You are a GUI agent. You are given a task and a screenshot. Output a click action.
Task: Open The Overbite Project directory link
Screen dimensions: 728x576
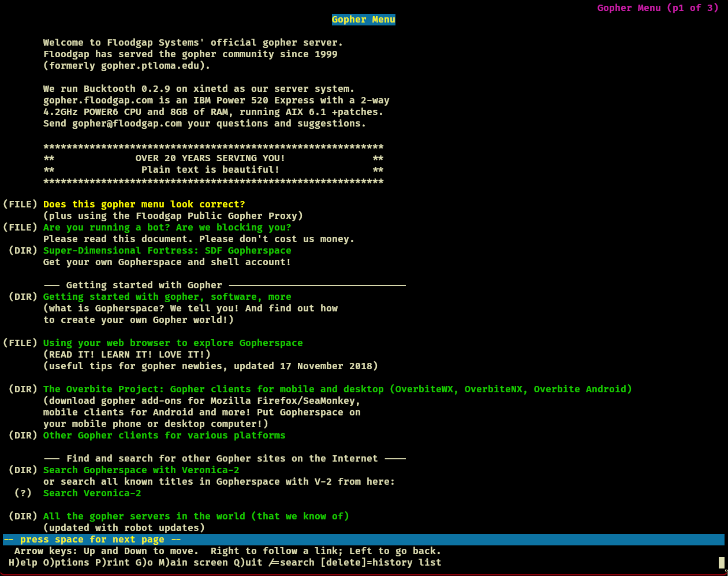338,389
